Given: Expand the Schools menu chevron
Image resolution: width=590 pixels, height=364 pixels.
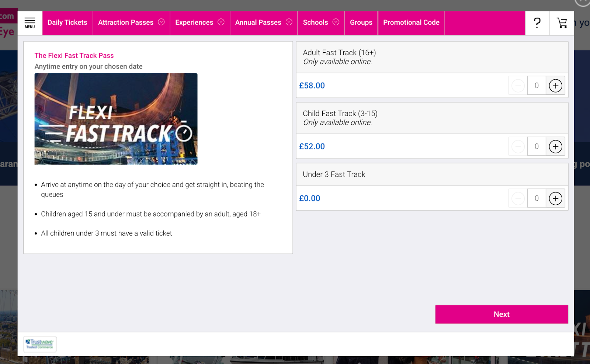Looking at the screenshot, I should click(336, 22).
